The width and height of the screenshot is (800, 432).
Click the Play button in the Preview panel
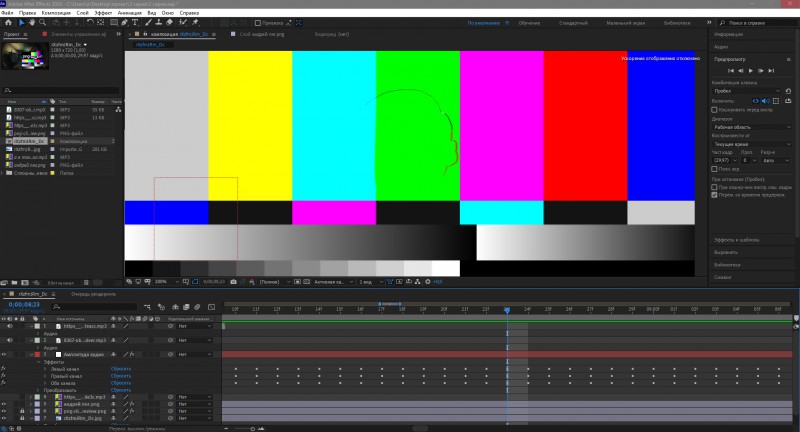(751, 70)
